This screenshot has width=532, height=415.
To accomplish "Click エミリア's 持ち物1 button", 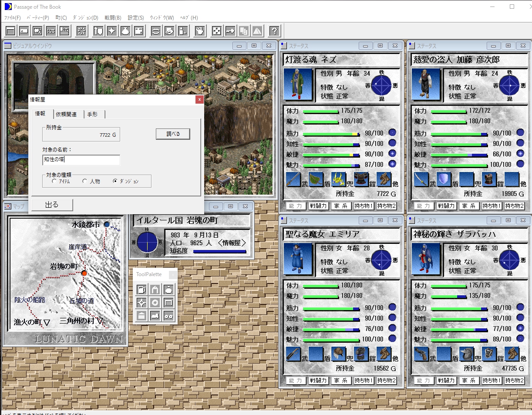I will [x=364, y=381].
